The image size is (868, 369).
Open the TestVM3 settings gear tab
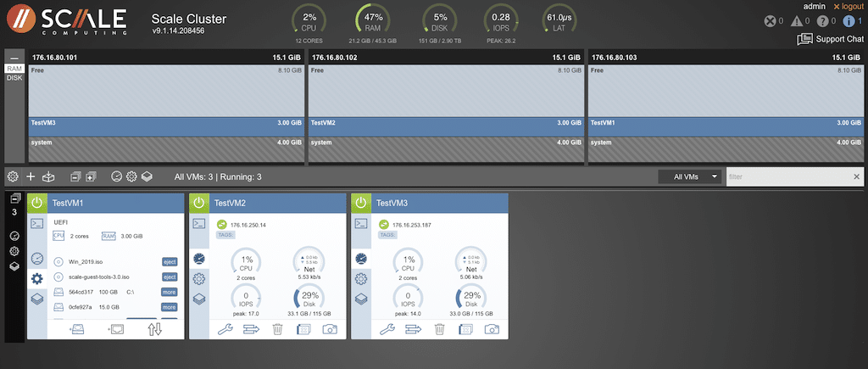361,279
